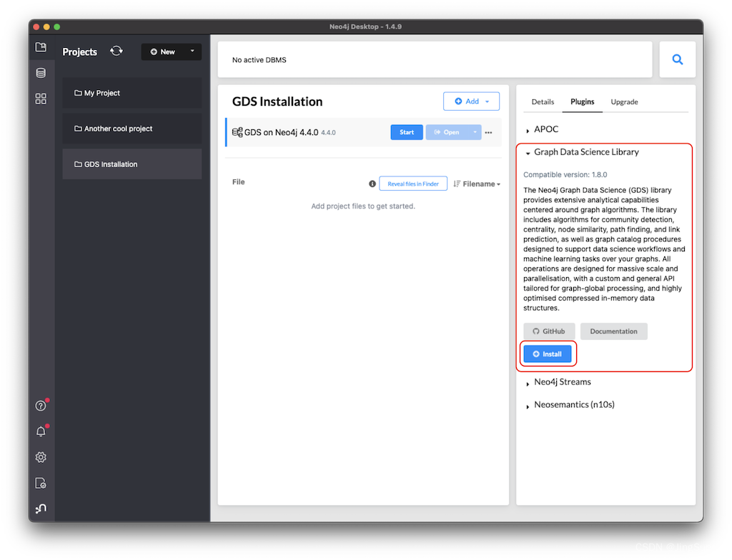The image size is (732, 560).
Task: Switch to the Upgrade tab
Action: [x=624, y=101]
